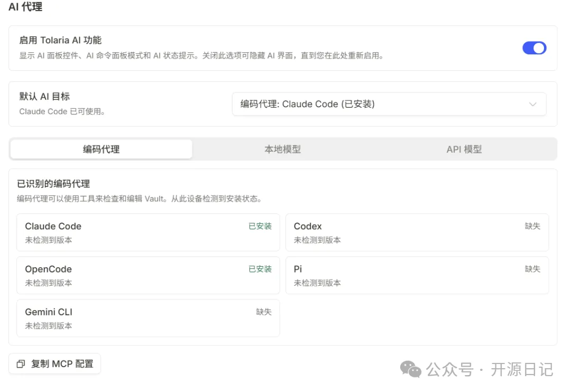Switch to the 本地模型 tab
This screenshot has width=571, height=392.
pyautogui.click(x=282, y=149)
